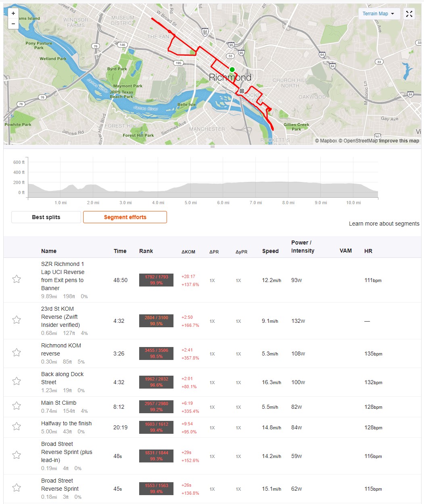Image resolution: width=424 pixels, height=504 pixels.
Task: Grab the map resize handle below the map
Action: 213,147
